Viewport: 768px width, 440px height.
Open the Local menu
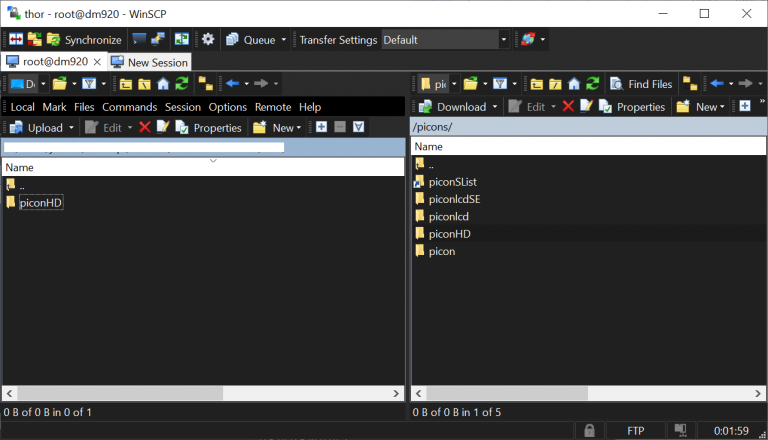[x=23, y=107]
